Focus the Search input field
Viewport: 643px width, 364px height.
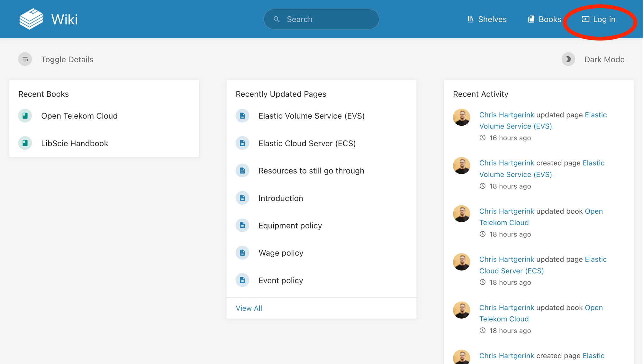pos(328,19)
